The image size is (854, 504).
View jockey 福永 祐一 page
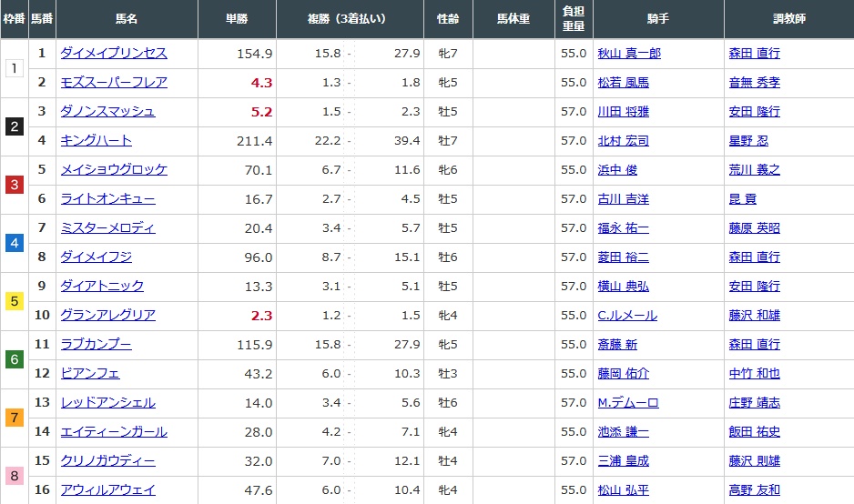coord(623,228)
